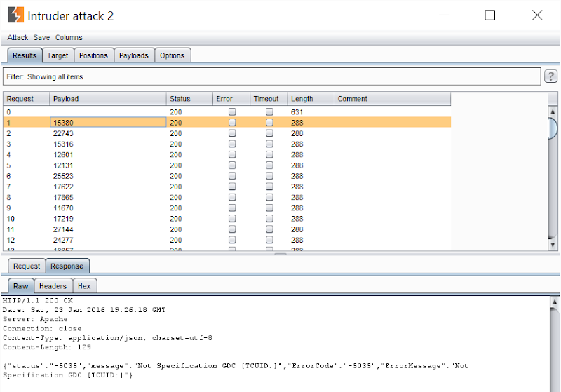The height and width of the screenshot is (392, 561).
Task: Toggle Timeout checkbox for payload 17865
Action: coord(269,197)
